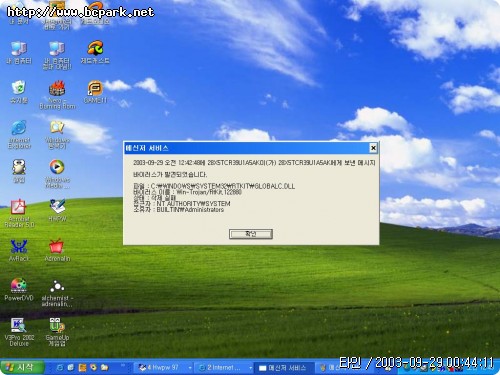Click the NT AUTHORITY\SYSTEM line

(182, 203)
